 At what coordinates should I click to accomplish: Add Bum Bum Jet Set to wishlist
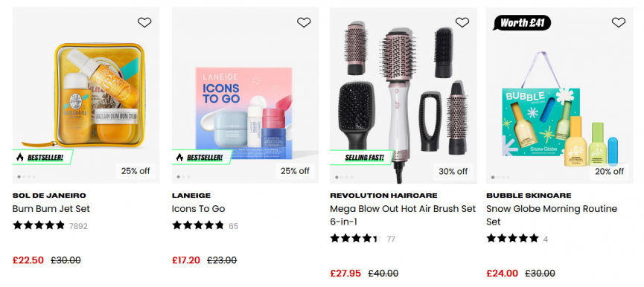144,22
